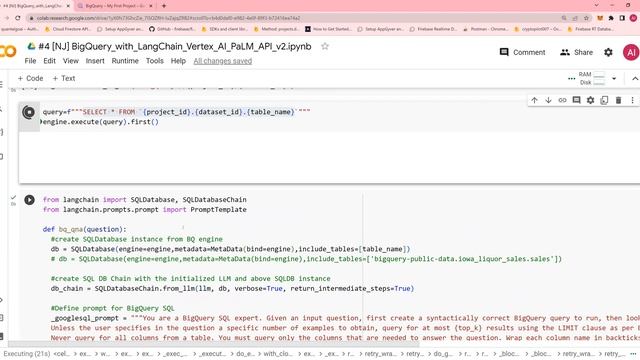Stop the running cell with the query code
The width and height of the screenshot is (640, 360).
pos(29,112)
